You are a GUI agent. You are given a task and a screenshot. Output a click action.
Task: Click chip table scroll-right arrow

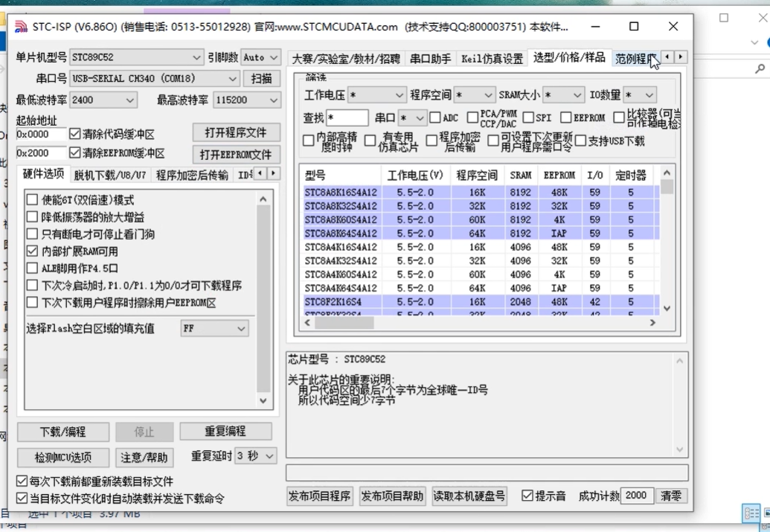[652, 323]
